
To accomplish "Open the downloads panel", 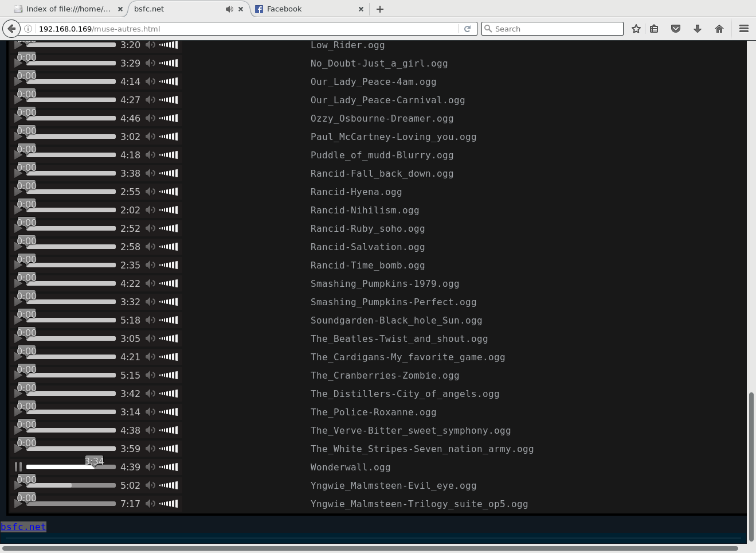I will [x=698, y=29].
